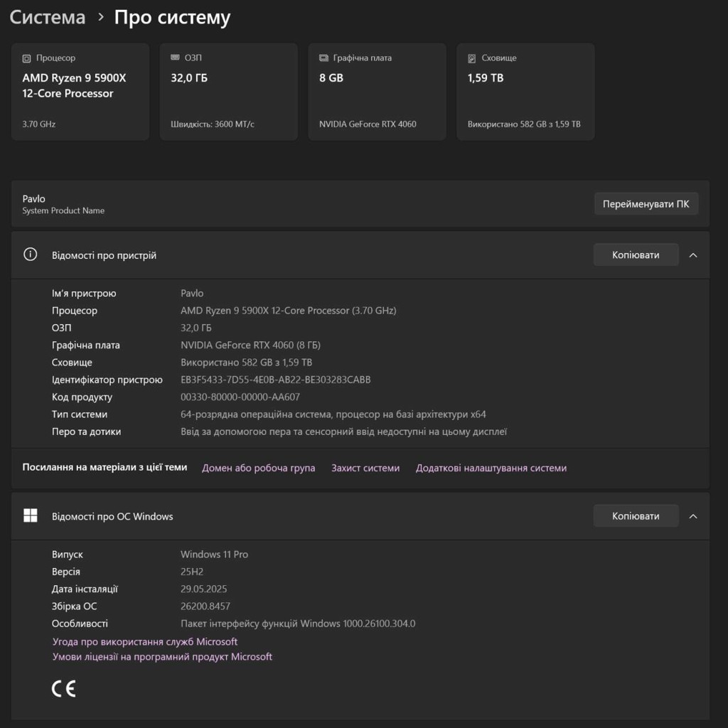Click AMD Ryzen 9 5900X row value in device details
This screenshot has height=728, width=728.
click(289, 311)
